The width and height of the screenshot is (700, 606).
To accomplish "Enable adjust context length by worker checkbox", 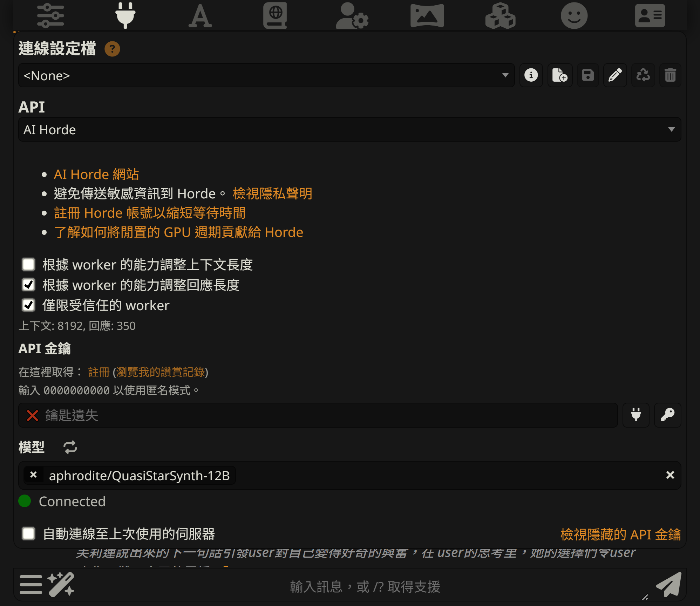I will click(28, 265).
